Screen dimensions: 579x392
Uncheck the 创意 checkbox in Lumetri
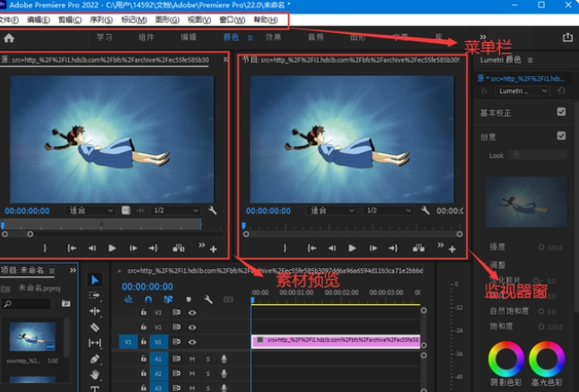[561, 135]
